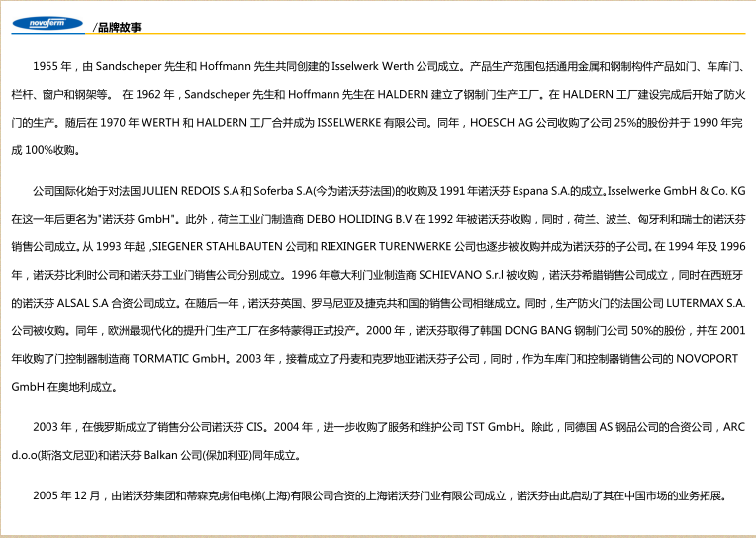756x538 pixels.
Task: Click the text 'NOVOPORT'
Action: click(x=707, y=359)
